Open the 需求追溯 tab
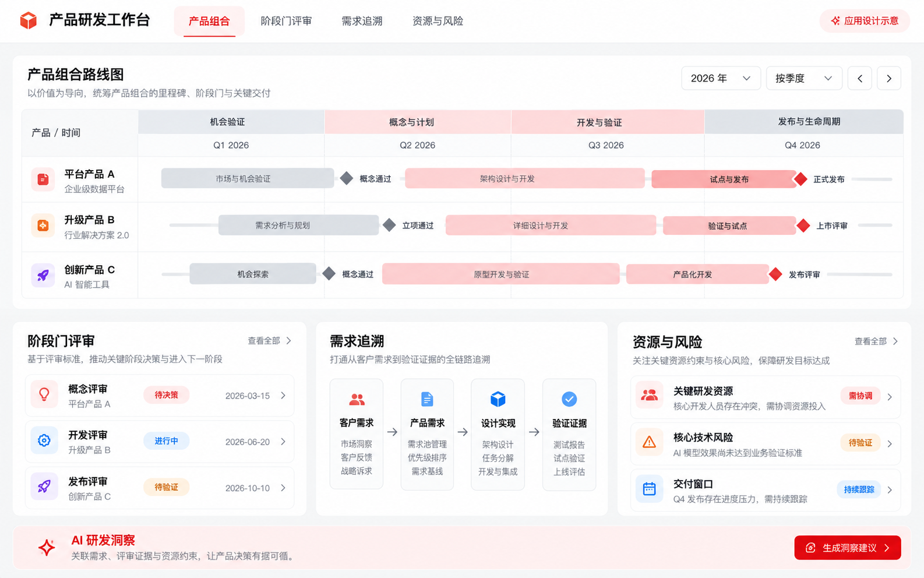Screen dimensions: 924x578 tap(362, 21)
